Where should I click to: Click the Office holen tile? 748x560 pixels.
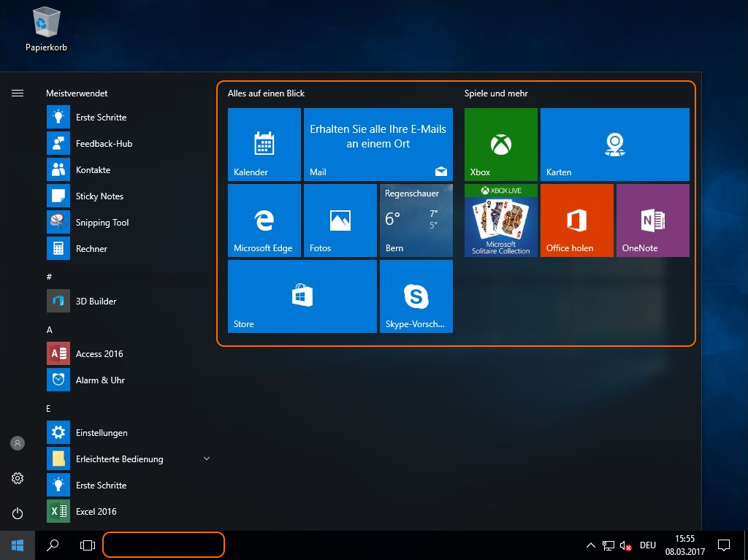click(x=576, y=220)
